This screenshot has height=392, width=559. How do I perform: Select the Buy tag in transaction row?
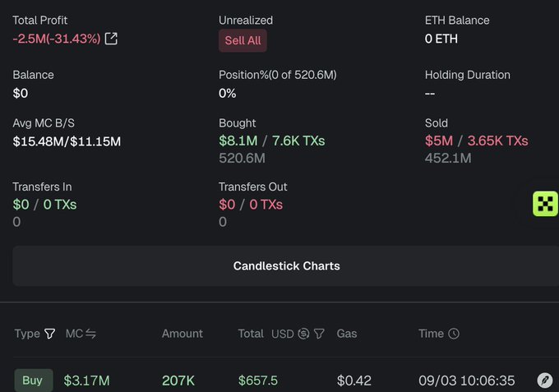coord(34,380)
